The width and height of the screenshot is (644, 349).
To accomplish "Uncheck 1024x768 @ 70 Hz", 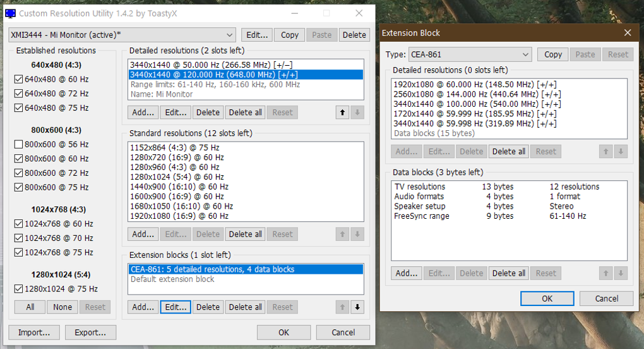I will (x=18, y=238).
